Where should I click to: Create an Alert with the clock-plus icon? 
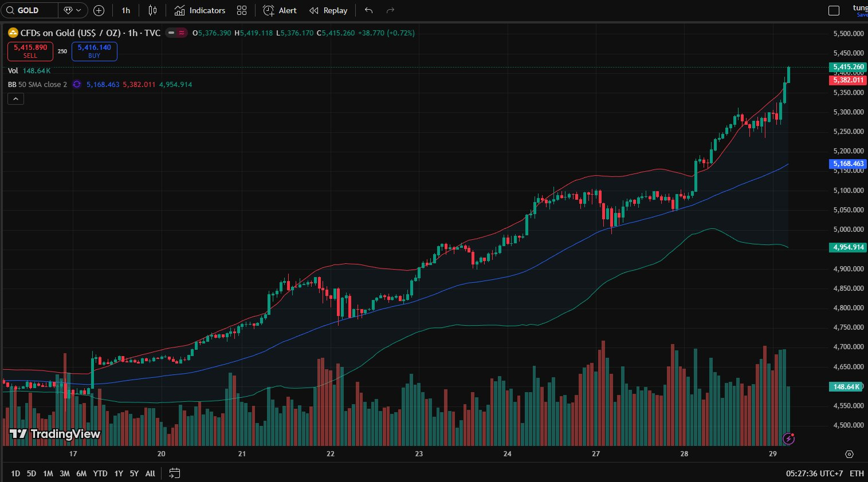pos(279,10)
